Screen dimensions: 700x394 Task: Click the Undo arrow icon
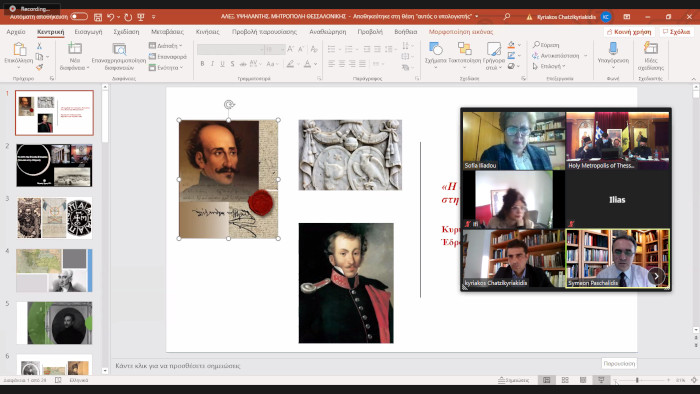pos(111,17)
